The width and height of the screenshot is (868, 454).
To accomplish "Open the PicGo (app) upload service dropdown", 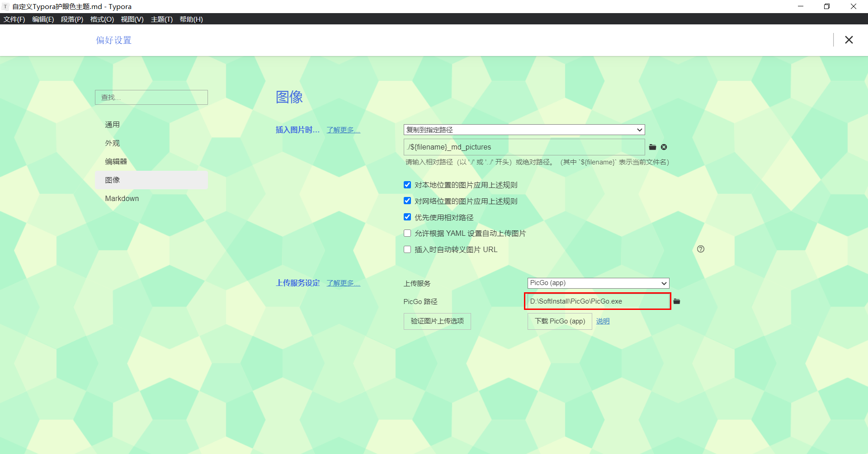I will (x=598, y=283).
